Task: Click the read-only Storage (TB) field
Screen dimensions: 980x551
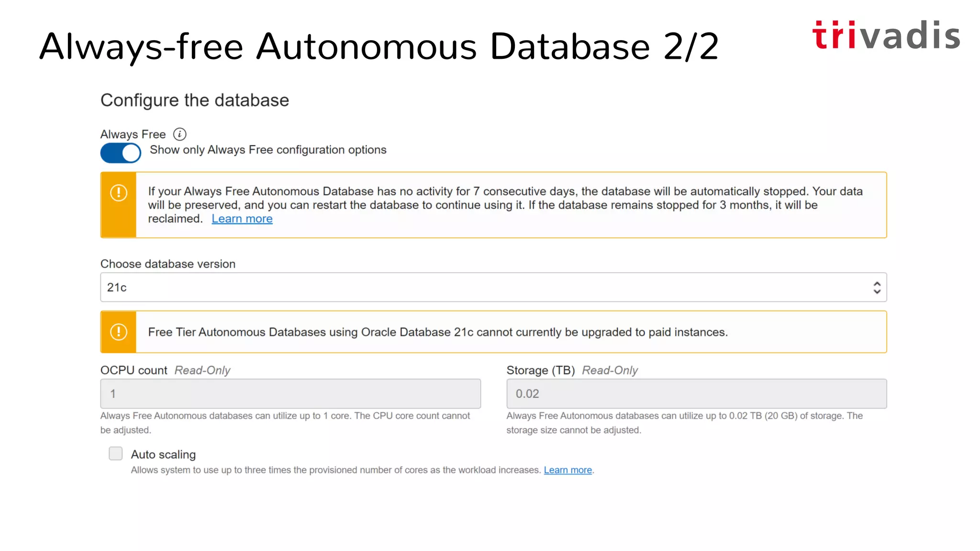Action: 696,394
